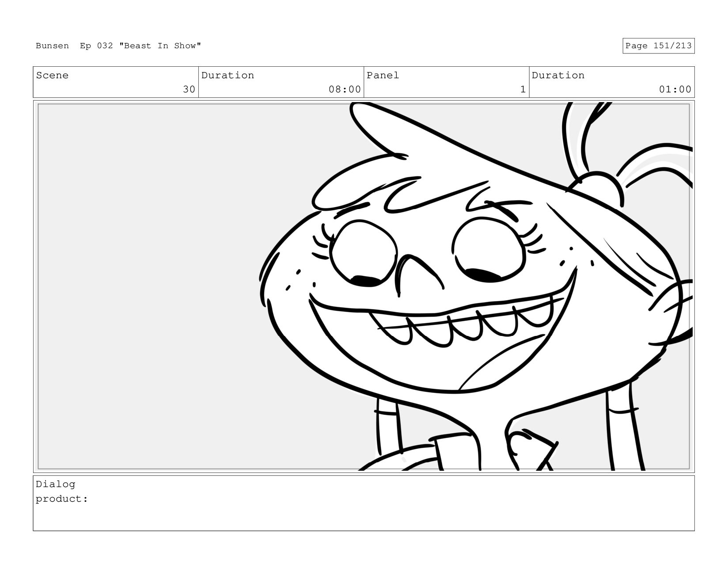Click the storyboard panel drawing of the grinning character

pos(364,286)
